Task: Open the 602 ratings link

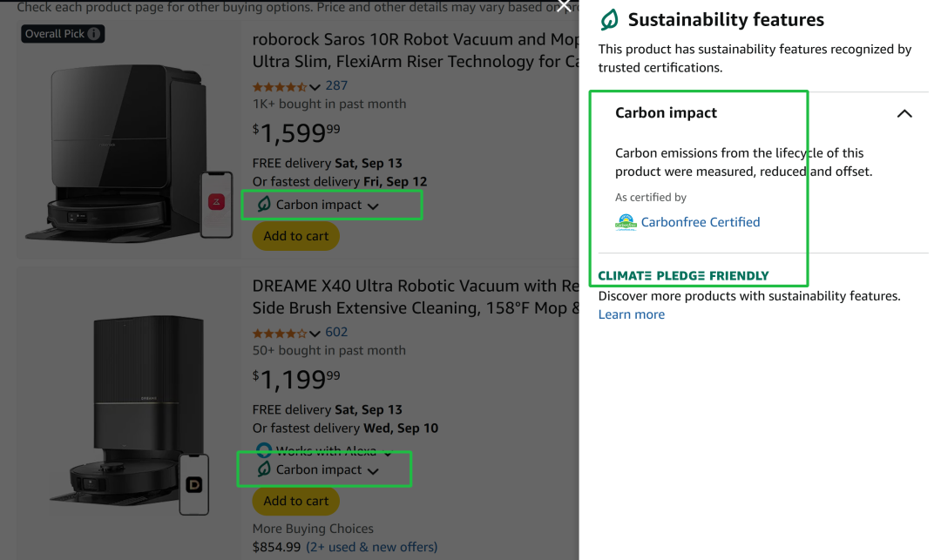Action: click(x=336, y=332)
